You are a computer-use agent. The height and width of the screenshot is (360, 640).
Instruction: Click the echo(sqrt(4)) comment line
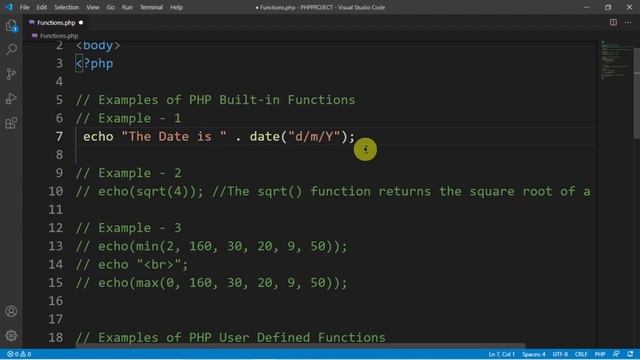tap(333, 191)
